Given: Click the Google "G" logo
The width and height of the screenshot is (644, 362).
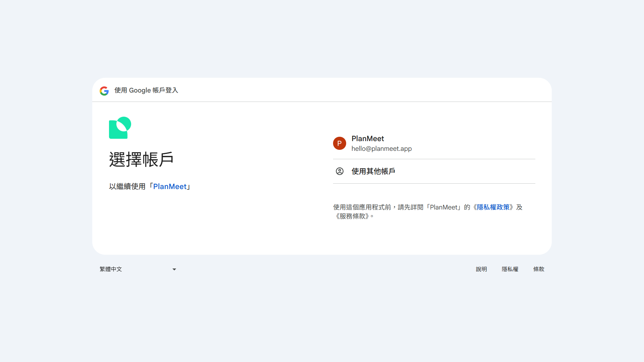Looking at the screenshot, I should pyautogui.click(x=104, y=90).
